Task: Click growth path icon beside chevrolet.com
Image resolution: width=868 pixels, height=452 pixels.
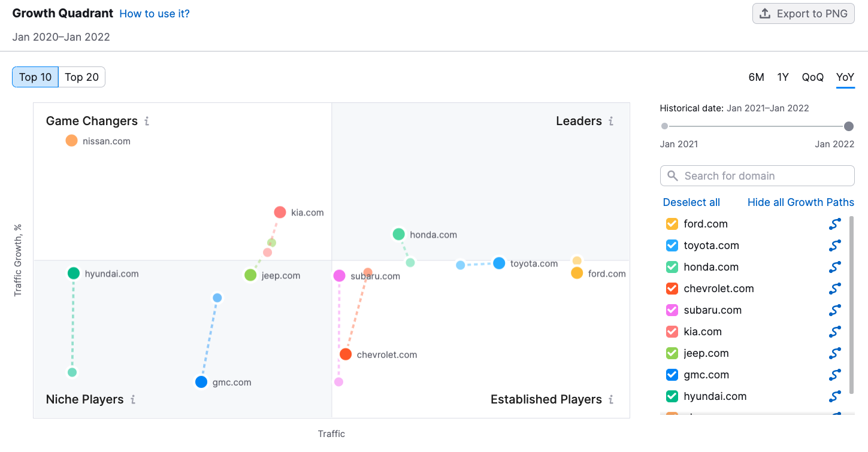Action: 835,289
